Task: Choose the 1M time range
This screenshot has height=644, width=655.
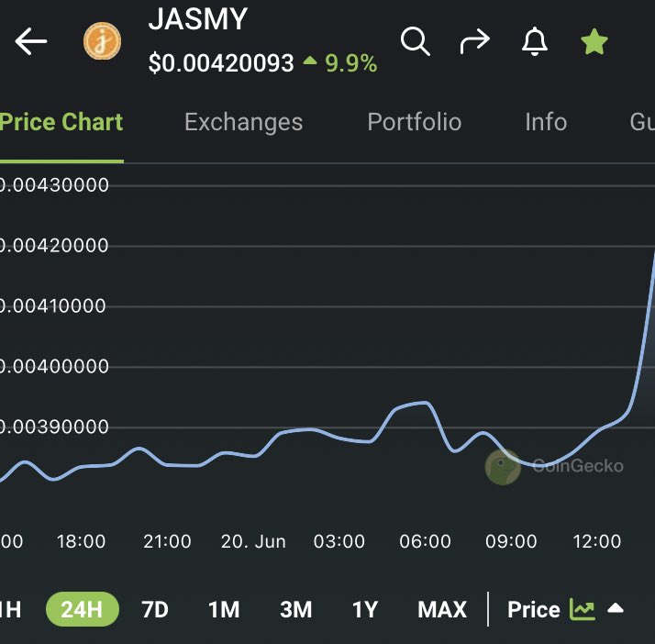Action: (224, 609)
